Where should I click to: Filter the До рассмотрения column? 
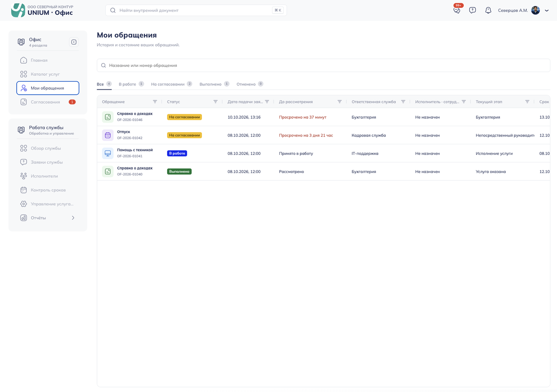coord(340,102)
